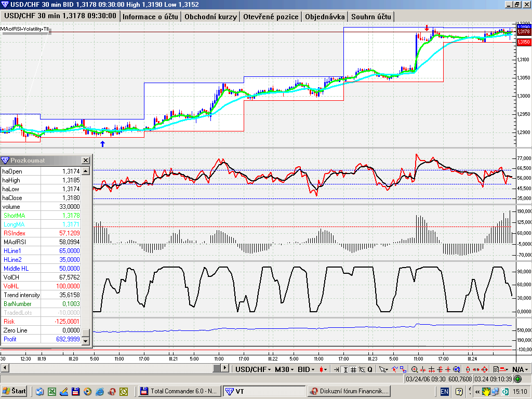Toggle the crosshair dotted-lines icon
Screen dimensions: 532x399
tap(362, 369)
